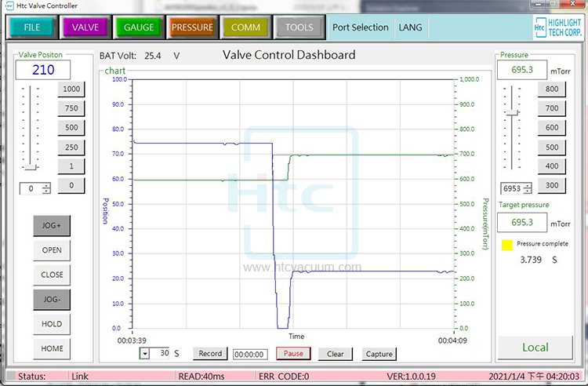Click the status bar gray indicator square
The height and width of the screenshot is (386, 588).
click(x=12, y=376)
